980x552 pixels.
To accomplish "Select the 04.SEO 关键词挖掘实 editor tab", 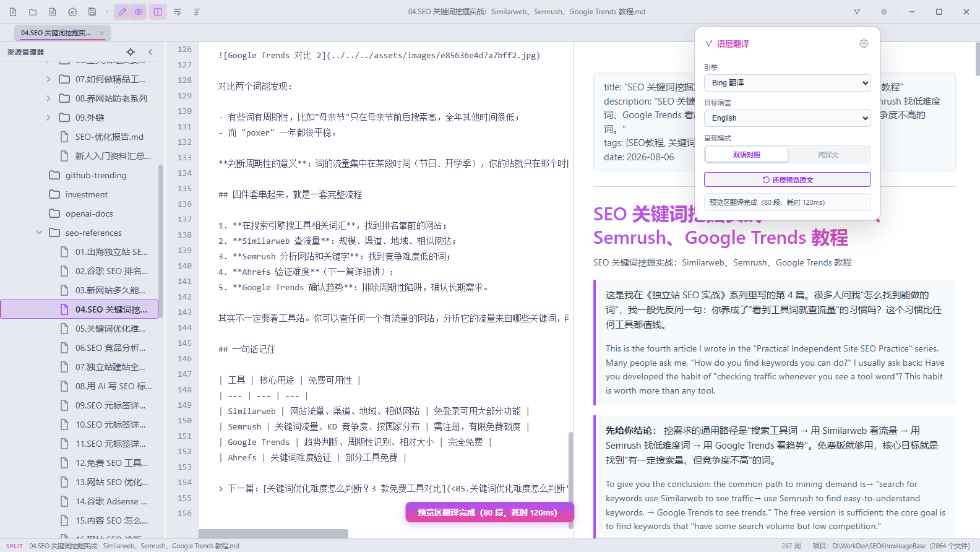I will [62, 33].
